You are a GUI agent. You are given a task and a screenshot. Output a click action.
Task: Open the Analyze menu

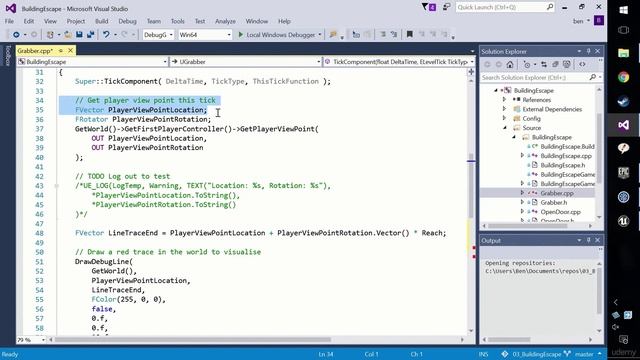pos(225,21)
